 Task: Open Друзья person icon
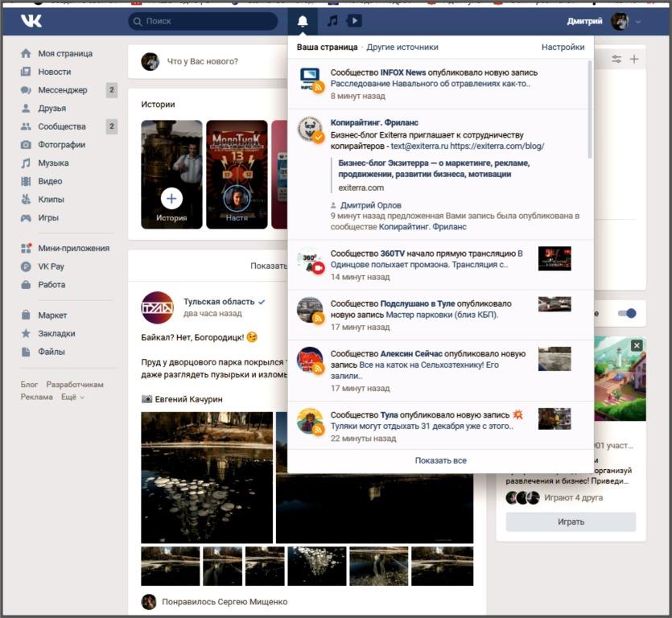pyautogui.click(x=26, y=108)
